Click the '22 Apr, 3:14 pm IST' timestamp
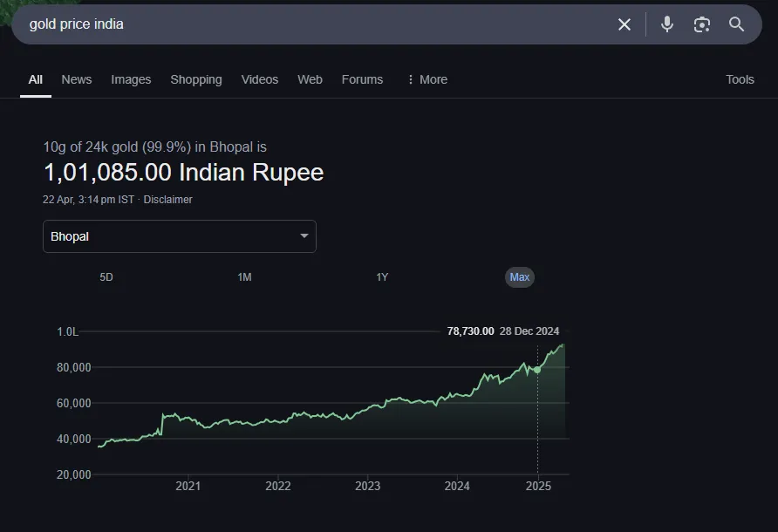 click(x=88, y=200)
